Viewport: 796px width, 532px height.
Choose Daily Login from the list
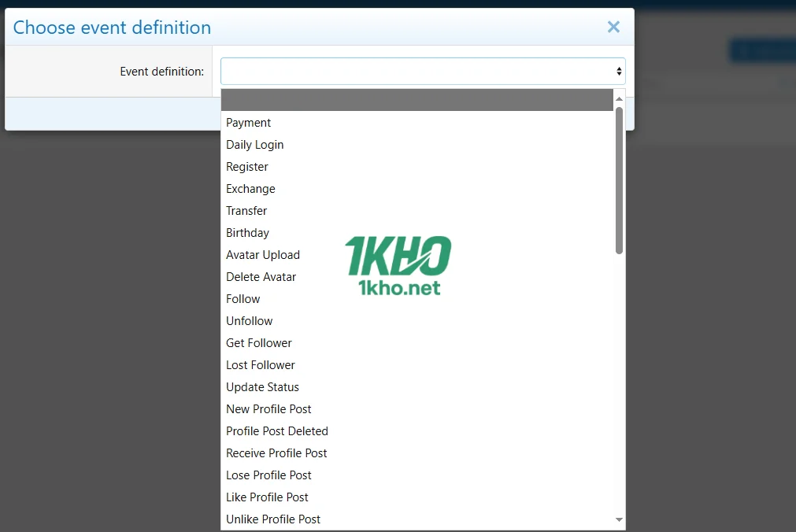(255, 145)
